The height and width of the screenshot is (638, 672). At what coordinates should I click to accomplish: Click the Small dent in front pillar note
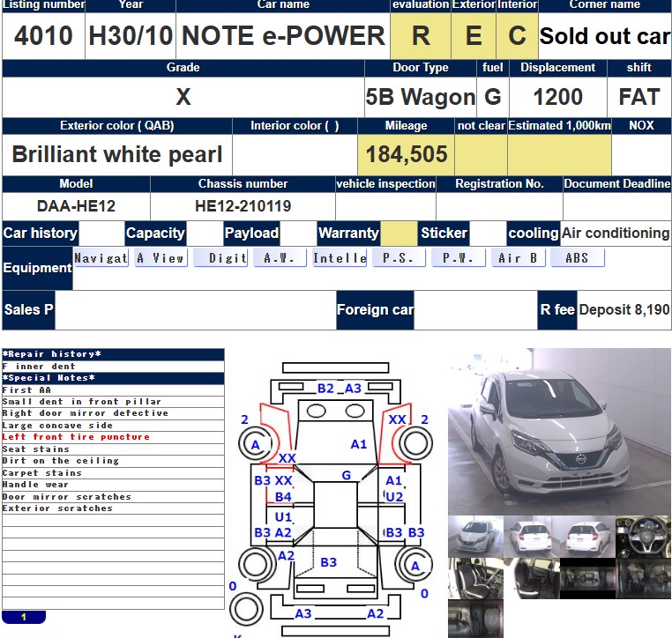81,402
